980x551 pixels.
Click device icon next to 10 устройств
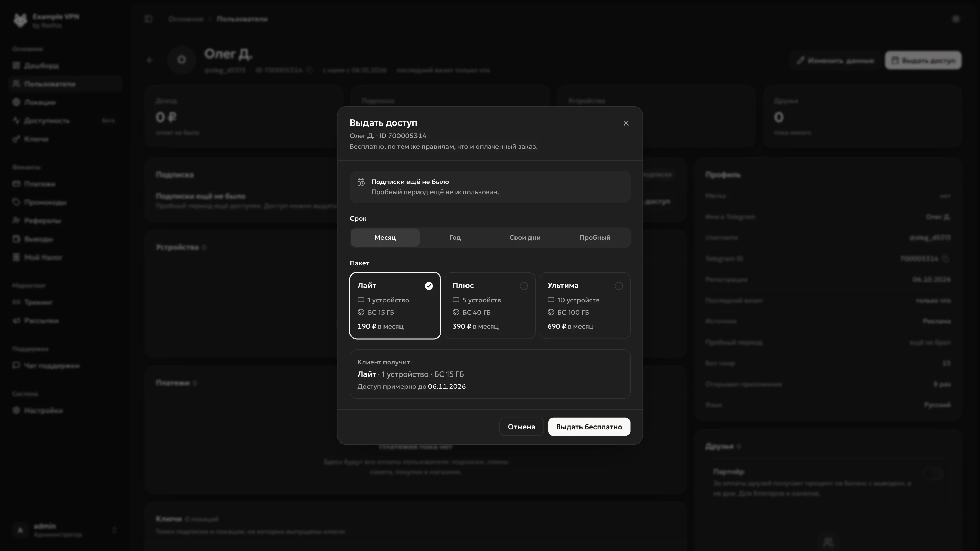click(551, 300)
